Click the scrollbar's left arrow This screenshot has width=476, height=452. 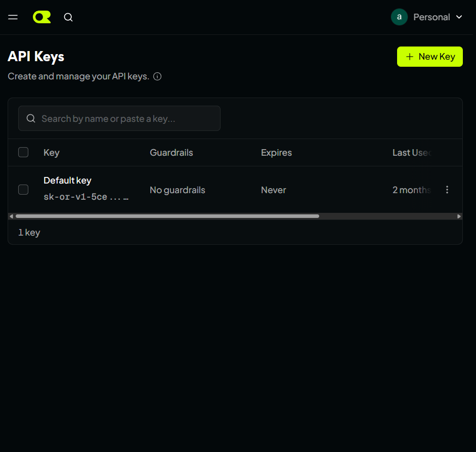click(x=12, y=216)
